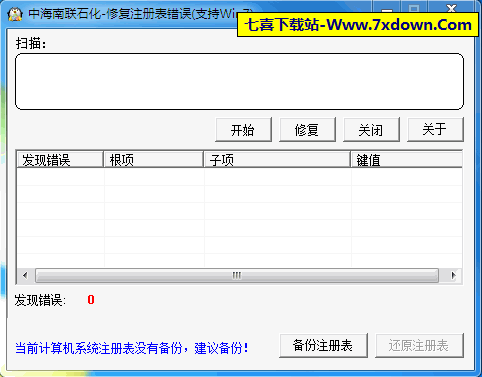This screenshot has width=482, height=377.
Task: Click the horizontal scrollbar thumb
Action: 237,276
